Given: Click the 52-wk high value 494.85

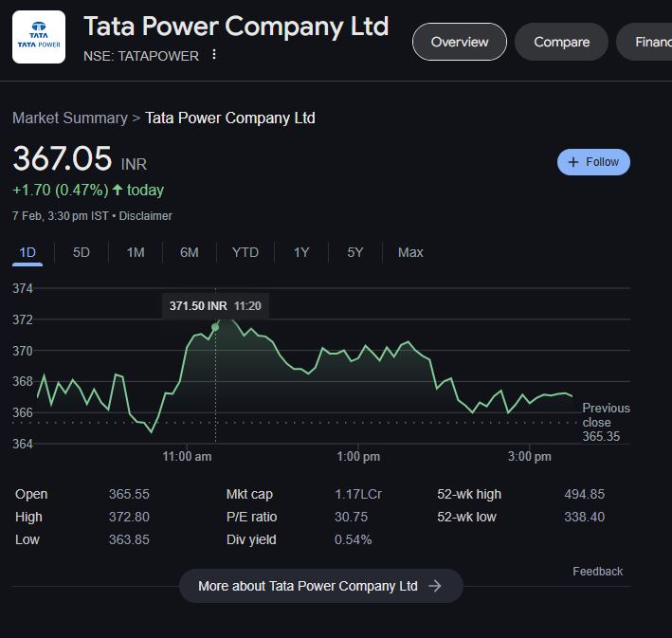Looking at the screenshot, I should click(x=584, y=494).
